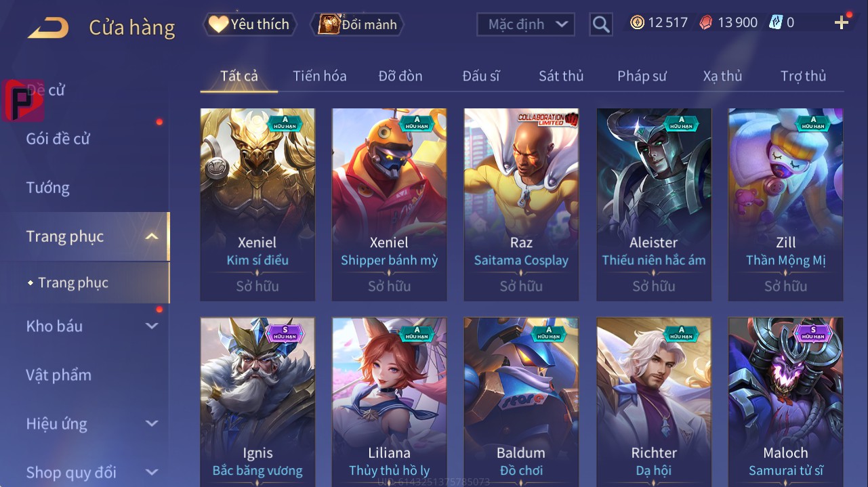Screen dimensions: 868x487
Task: Collapse the Trang phục sidebar section
Action: 152,236
